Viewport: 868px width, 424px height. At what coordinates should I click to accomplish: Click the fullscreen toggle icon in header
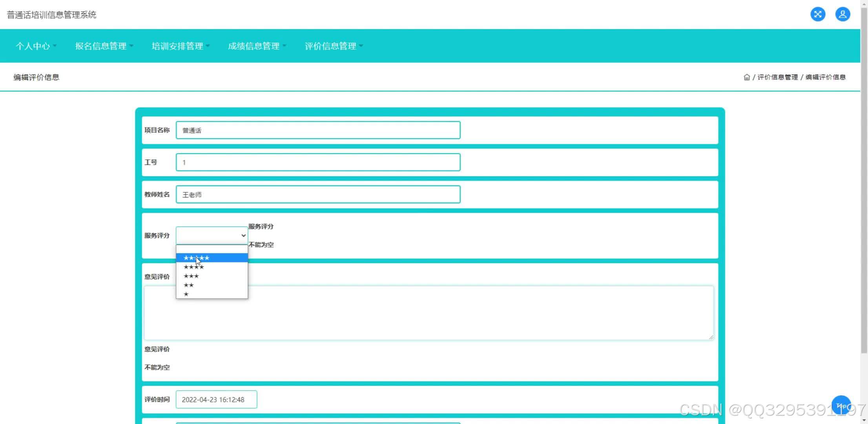pyautogui.click(x=818, y=15)
